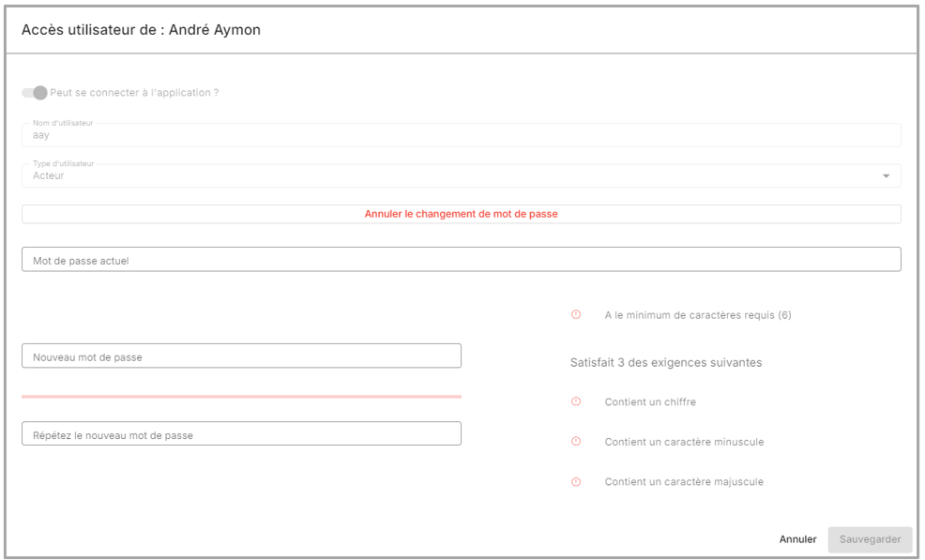Click the 'A le minimum de caractères requis' text
Image resolution: width=925 pixels, height=560 pixels.
697,315
